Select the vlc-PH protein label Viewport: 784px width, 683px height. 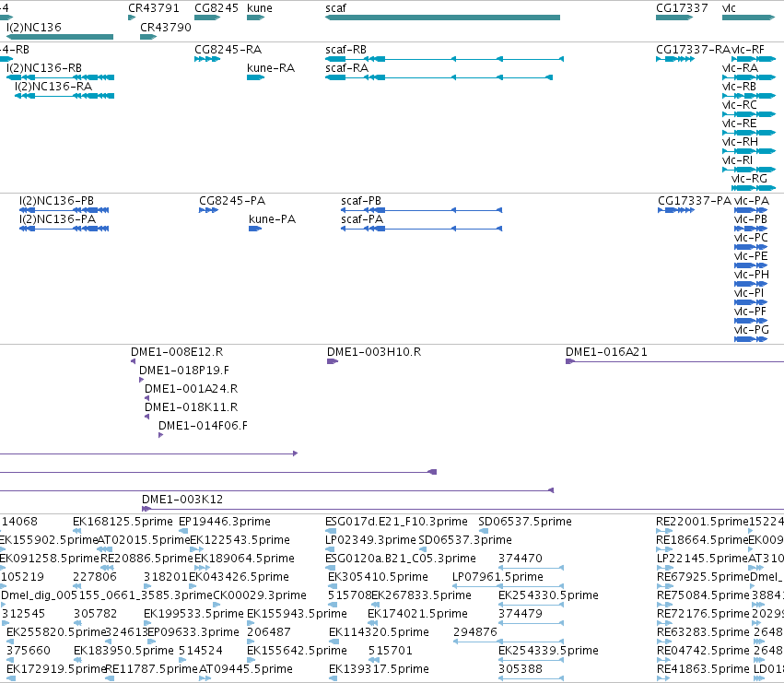coord(752,275)
